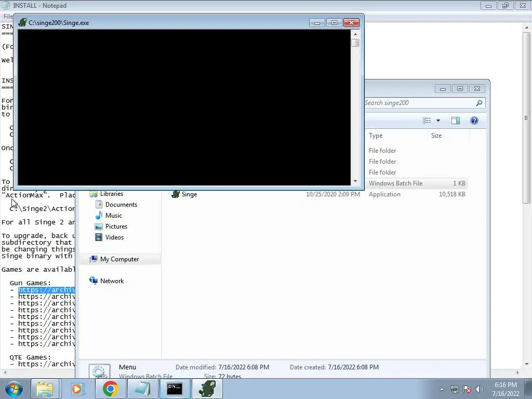The width and height of the screenshot is (532, 399).
Task: Click the Application type cell for Singe
Action: click(x=384, y=194)
